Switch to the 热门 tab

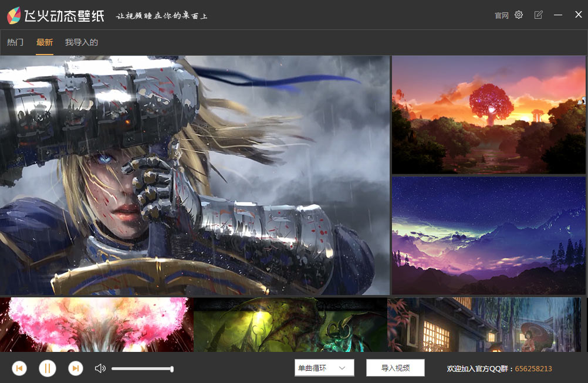tap(15, 42)
